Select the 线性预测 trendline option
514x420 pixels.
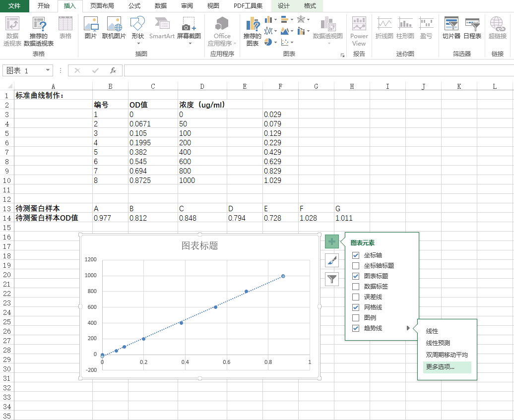pyautogui.click(x=438, y=343)
